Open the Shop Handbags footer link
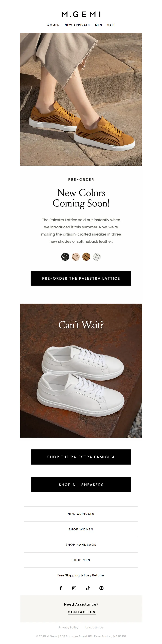This screenshot has height=644, width=162. 81,545
